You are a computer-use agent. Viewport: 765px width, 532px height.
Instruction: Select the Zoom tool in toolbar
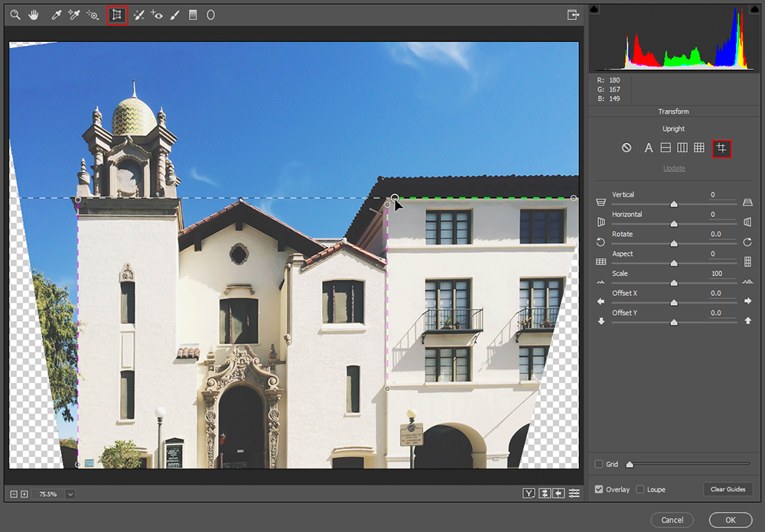click(15, 15)
